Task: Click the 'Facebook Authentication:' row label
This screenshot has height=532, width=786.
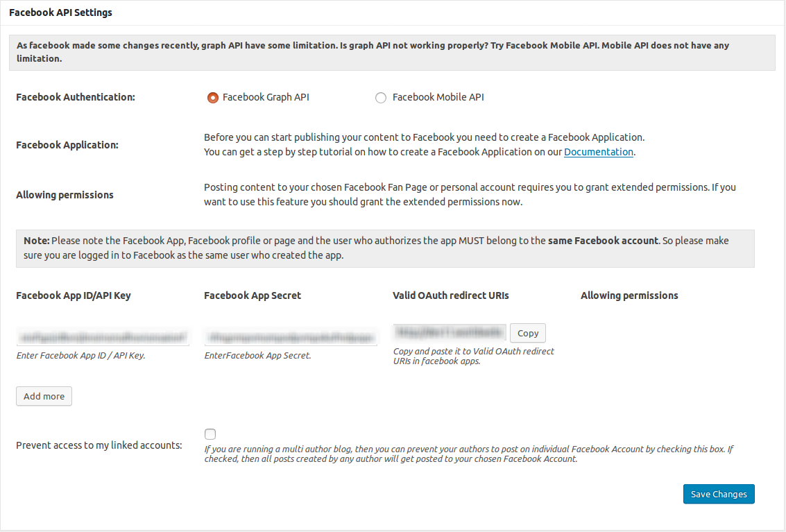Action: (x=75, y=97)
